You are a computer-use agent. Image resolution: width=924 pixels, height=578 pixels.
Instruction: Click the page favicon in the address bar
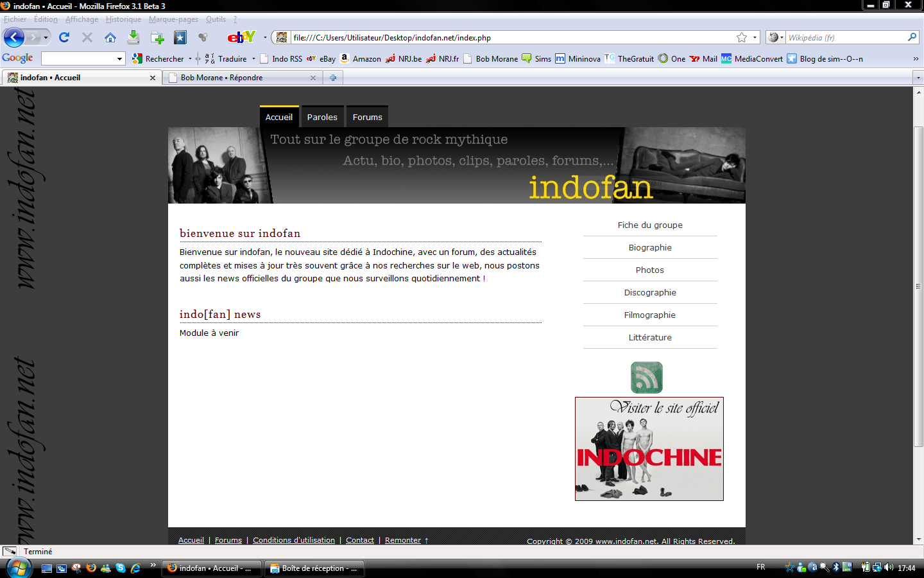point(281,37)
